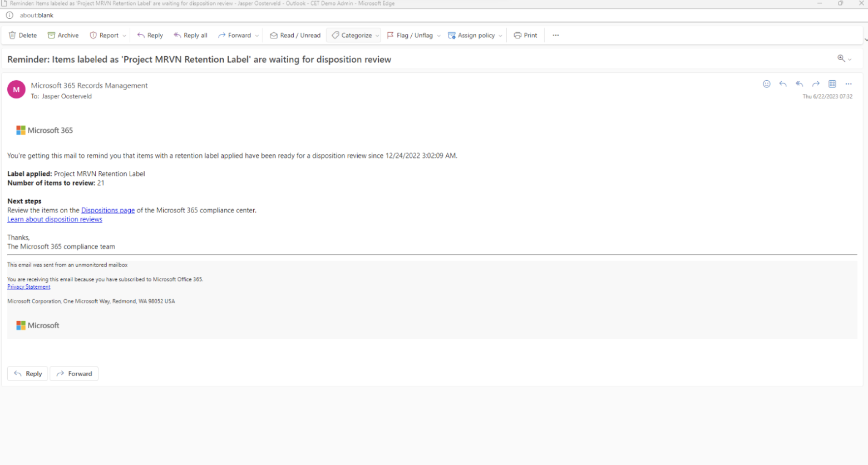Click recipient Jasper Oosterveld
The image size is (868, 465).
pos(67,96)
